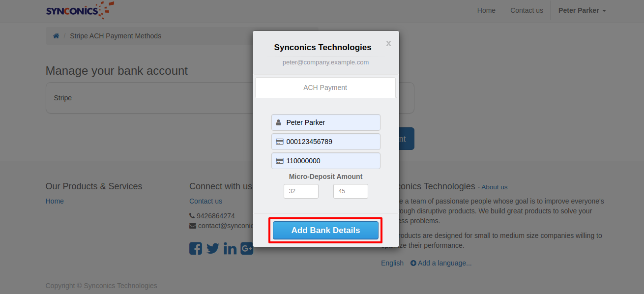Image resolution: width=644 pixels, height=294 pixels.
Task: Click the person icon beside Peter Parker field
Action: point(279,122)
